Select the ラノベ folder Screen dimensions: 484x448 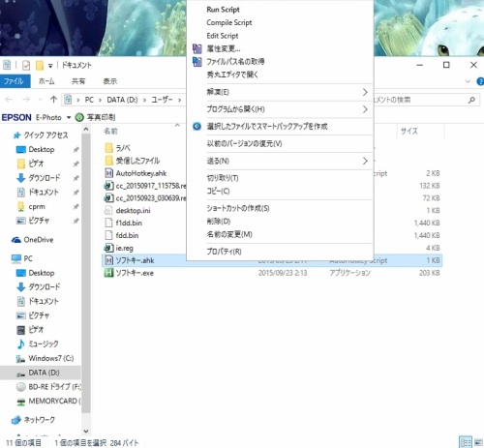point(118,148)
